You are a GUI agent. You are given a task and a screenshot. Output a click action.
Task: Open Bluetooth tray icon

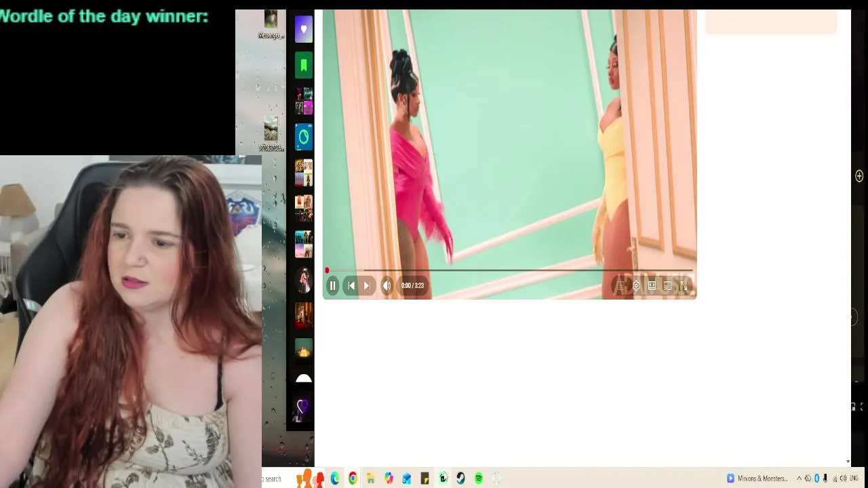816,479
